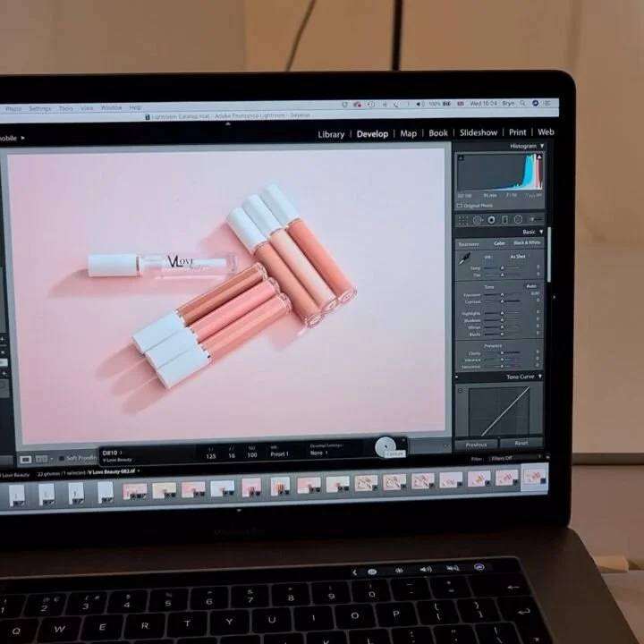
Task: Click the Time Machine icon in menu bar
Action: click(371, 105)
